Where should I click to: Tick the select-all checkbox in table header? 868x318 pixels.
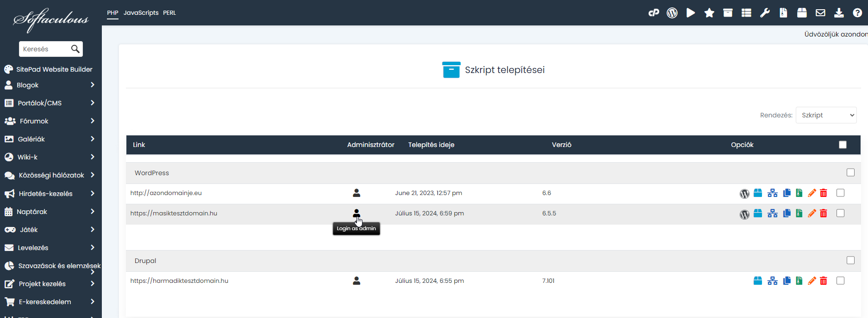[x=843, y=145]
